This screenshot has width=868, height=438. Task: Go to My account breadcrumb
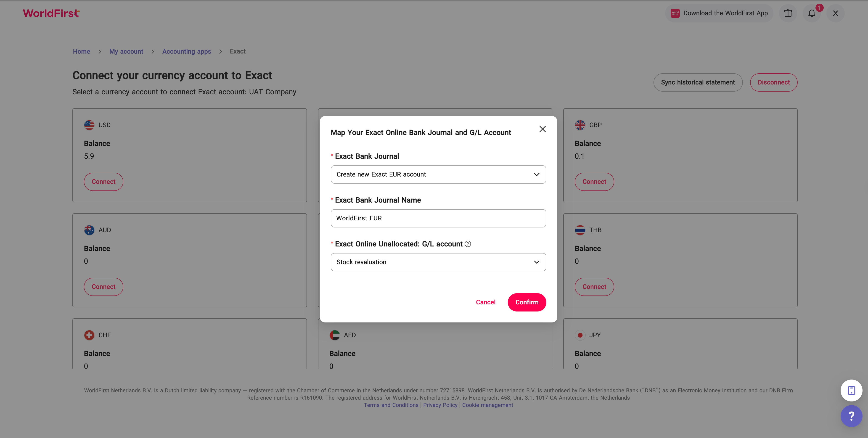(x=126, y=51)
